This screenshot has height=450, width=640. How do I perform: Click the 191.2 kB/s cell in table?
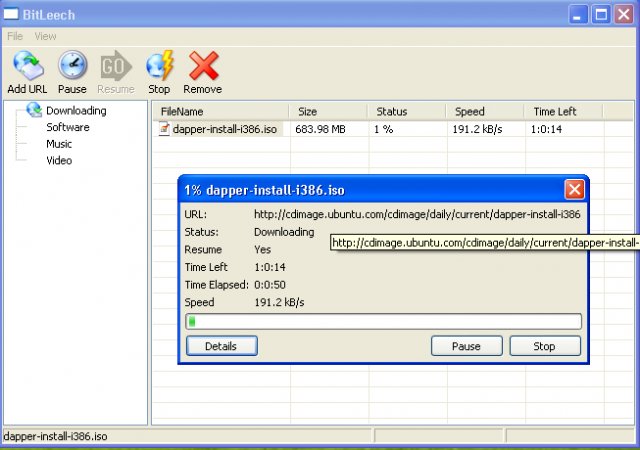[x=477, y=129]
